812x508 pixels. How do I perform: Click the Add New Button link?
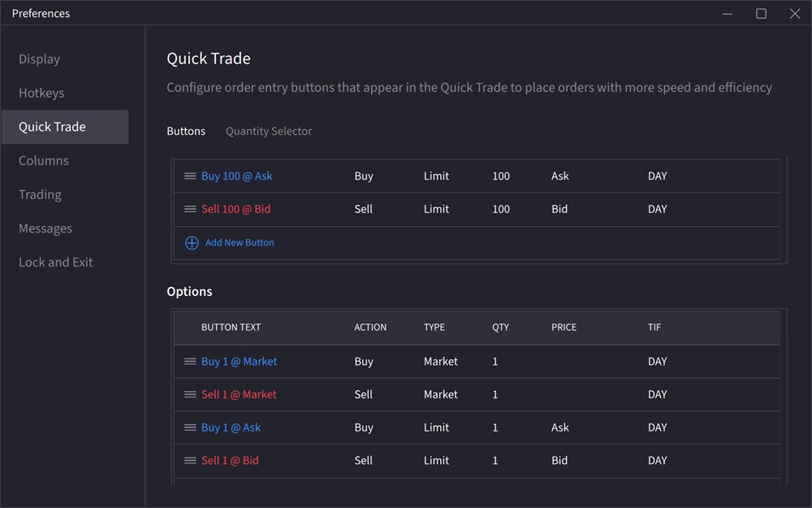240,242
